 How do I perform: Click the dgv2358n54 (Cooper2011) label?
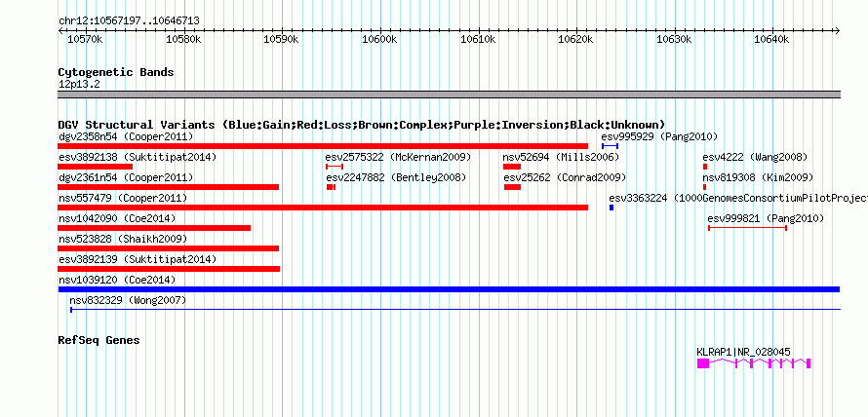coord(126,136)
